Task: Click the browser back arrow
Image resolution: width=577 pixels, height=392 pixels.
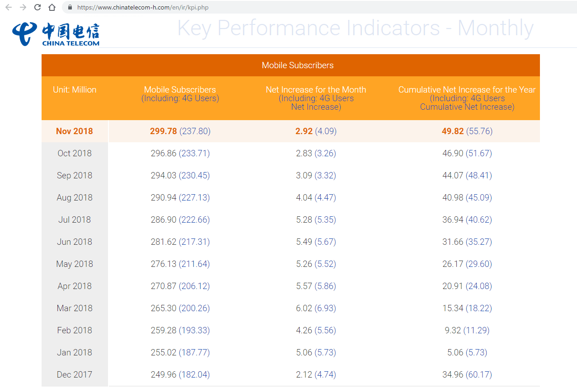Action: click(9, 7)
